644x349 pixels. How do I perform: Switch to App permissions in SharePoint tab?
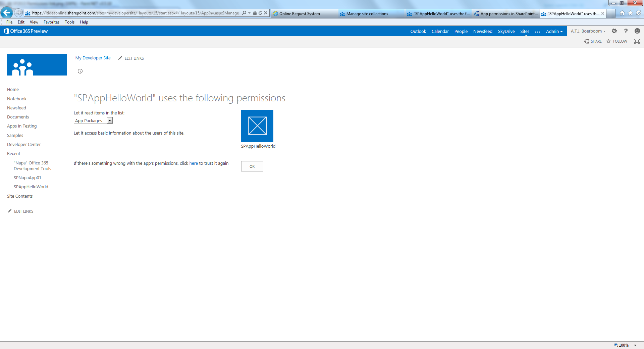(x=506, y=13)
